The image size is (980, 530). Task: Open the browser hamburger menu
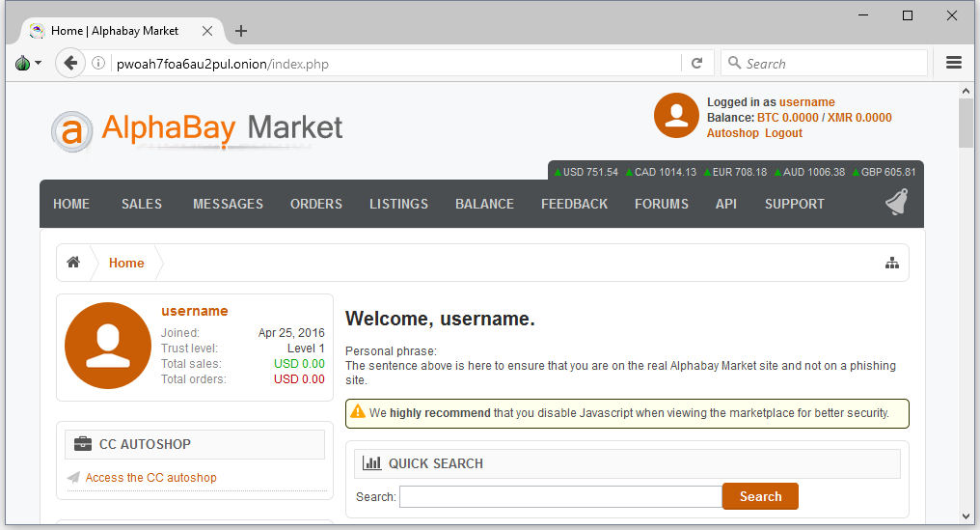point(954,63)
